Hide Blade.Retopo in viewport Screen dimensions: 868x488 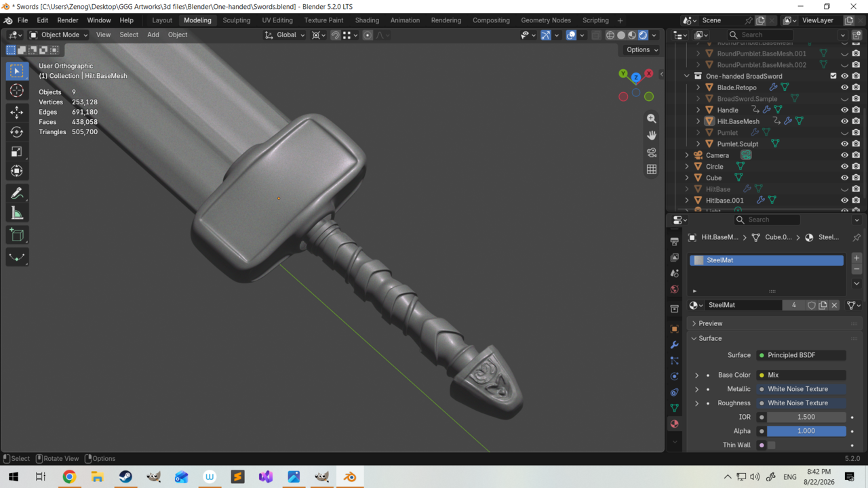[x=845, y=87]
